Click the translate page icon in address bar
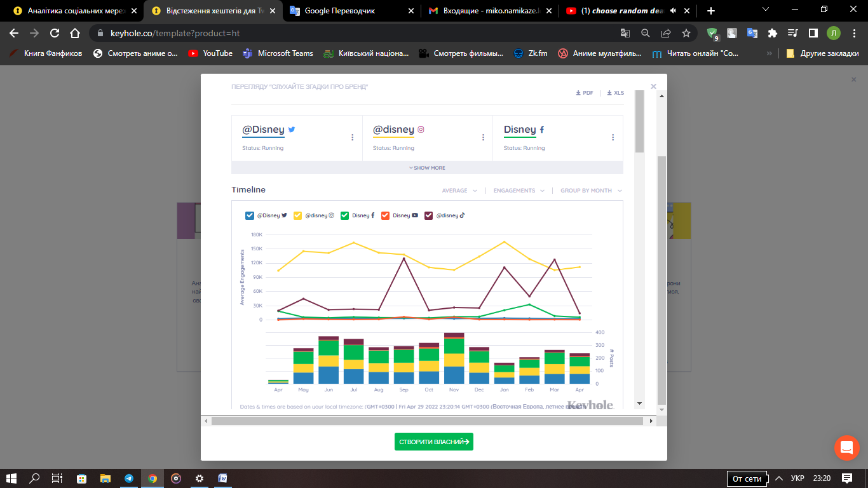The image size is (868, 488). pos(625,33)
